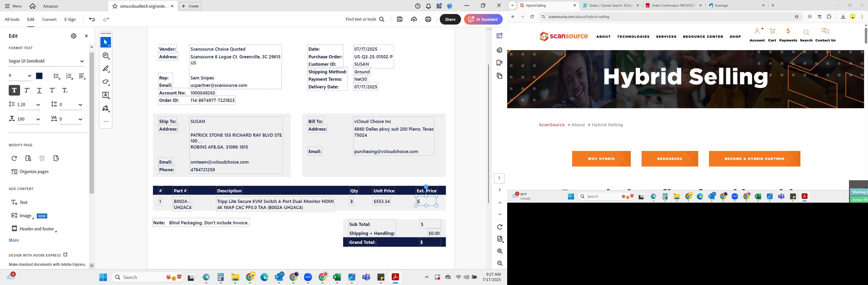This screenshot has height=285, width=868.
Task: Upload file using the cloud upload icon
Action: tap(414, 20)
